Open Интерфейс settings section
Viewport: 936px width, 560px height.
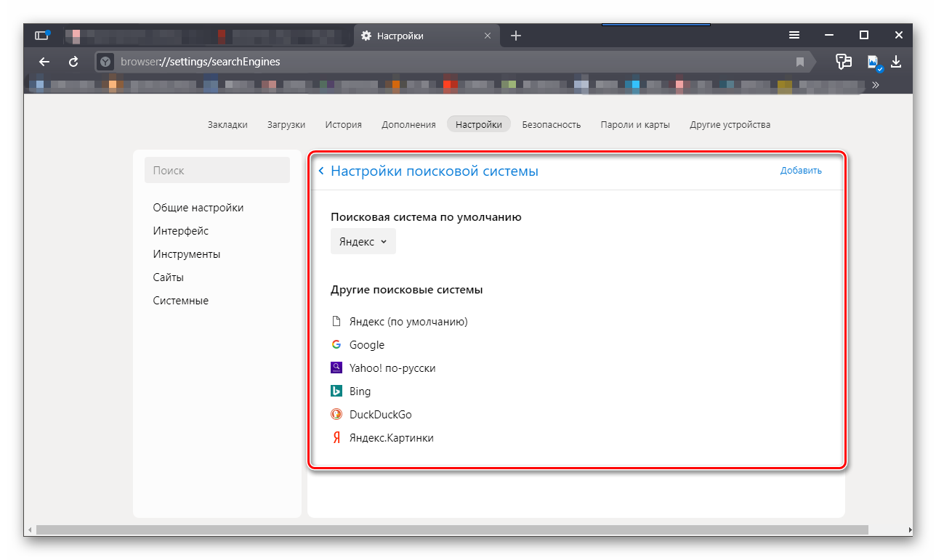[x=181, y=231]
